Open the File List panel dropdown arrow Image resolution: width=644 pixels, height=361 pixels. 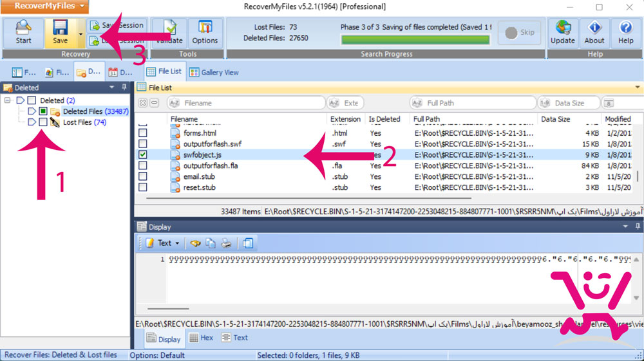click(x=638, y=88)
